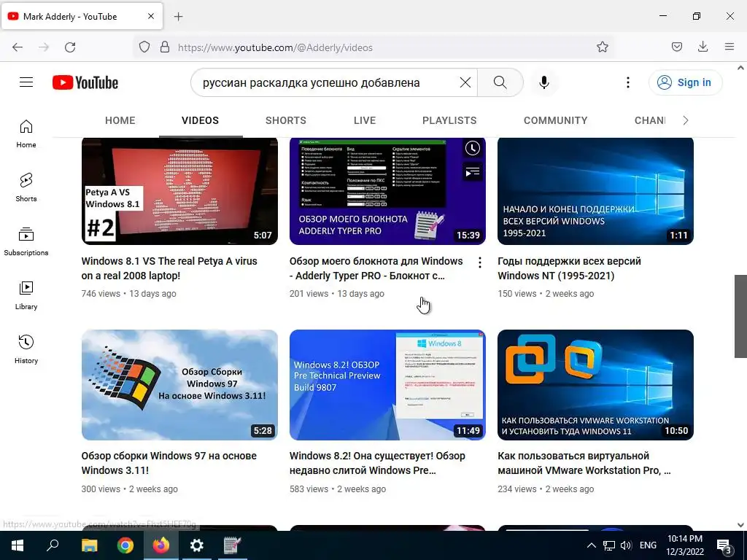This screenshot has width=747, height=560.
Task: Open File Explorer from the taskbar
Action: pyautogui.click(x=89, y=545)
